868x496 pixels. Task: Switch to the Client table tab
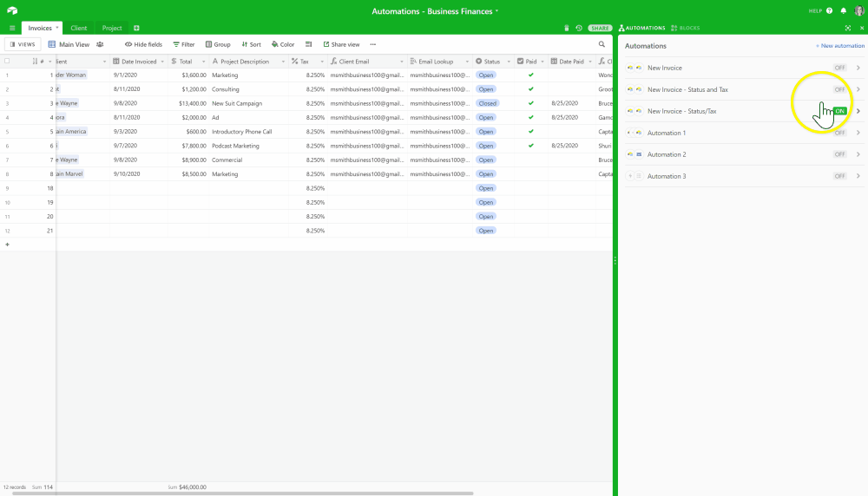coord(79,28)
